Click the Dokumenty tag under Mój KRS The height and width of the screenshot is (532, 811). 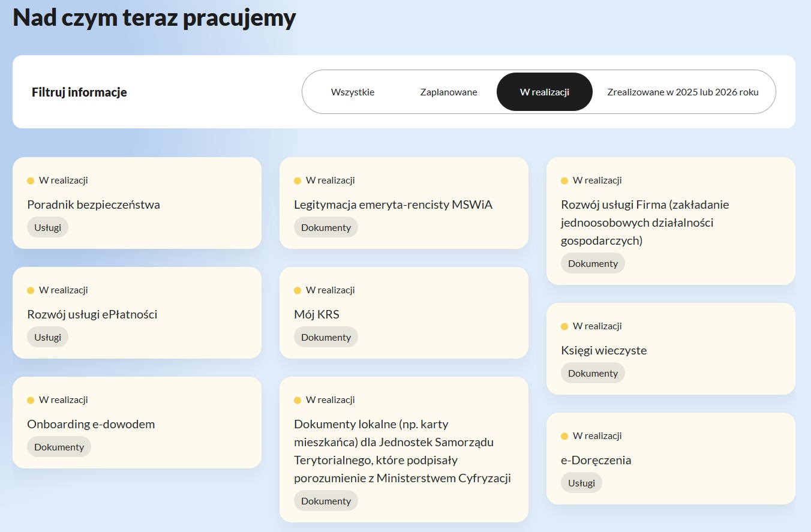326,336
